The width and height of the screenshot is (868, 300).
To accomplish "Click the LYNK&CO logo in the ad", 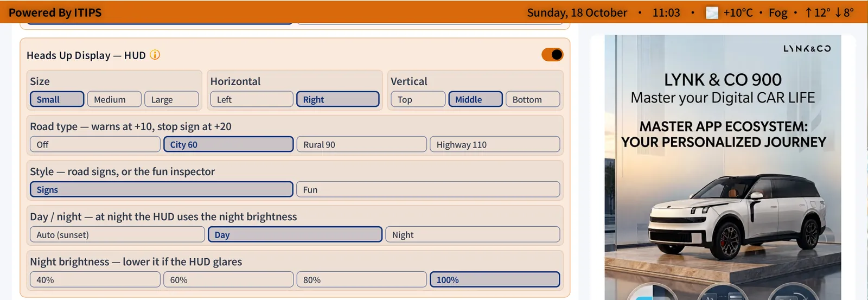I will coord(807,48).
